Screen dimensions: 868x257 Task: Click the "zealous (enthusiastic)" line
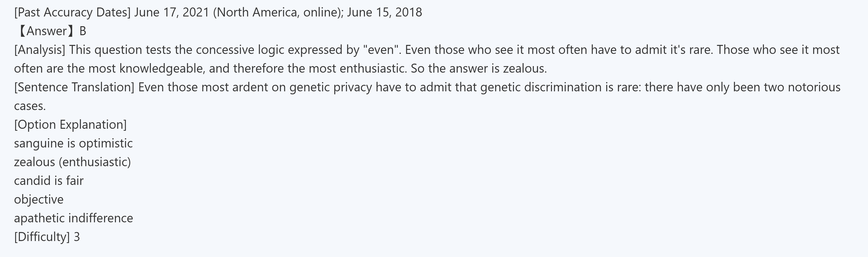[x=72, y=162]
